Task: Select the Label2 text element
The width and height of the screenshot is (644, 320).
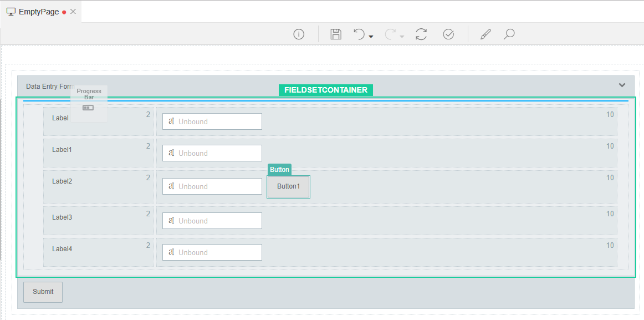Action: 62,181
